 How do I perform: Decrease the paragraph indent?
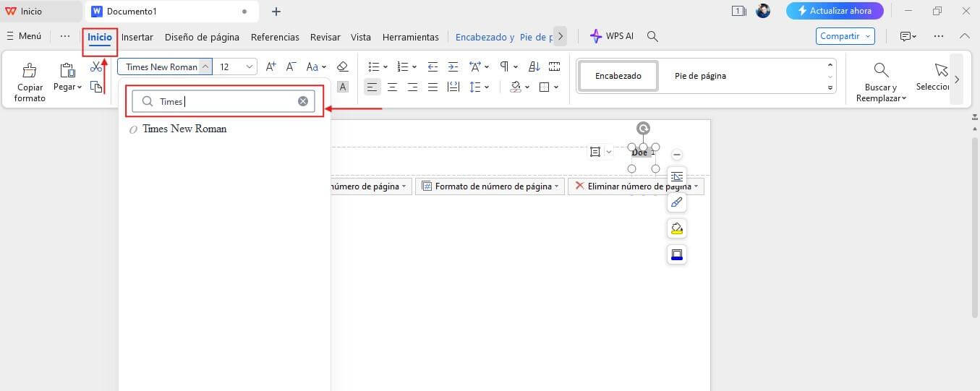pyautogui.click(x=433, y=66)
